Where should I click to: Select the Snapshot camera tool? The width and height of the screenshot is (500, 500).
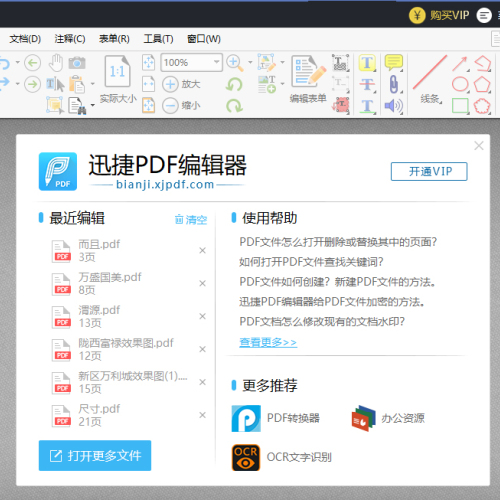(77, 62)
